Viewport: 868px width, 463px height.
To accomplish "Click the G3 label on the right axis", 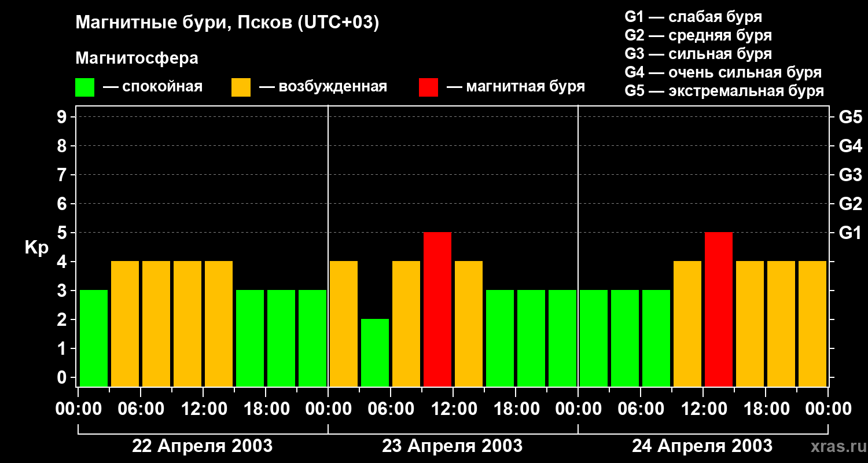I will (x=851, y=175).
